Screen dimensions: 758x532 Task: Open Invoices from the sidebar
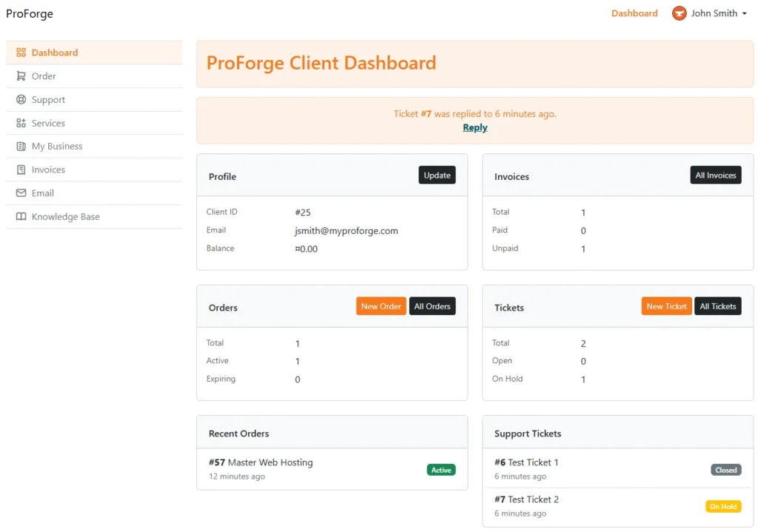tap(94, 169)
